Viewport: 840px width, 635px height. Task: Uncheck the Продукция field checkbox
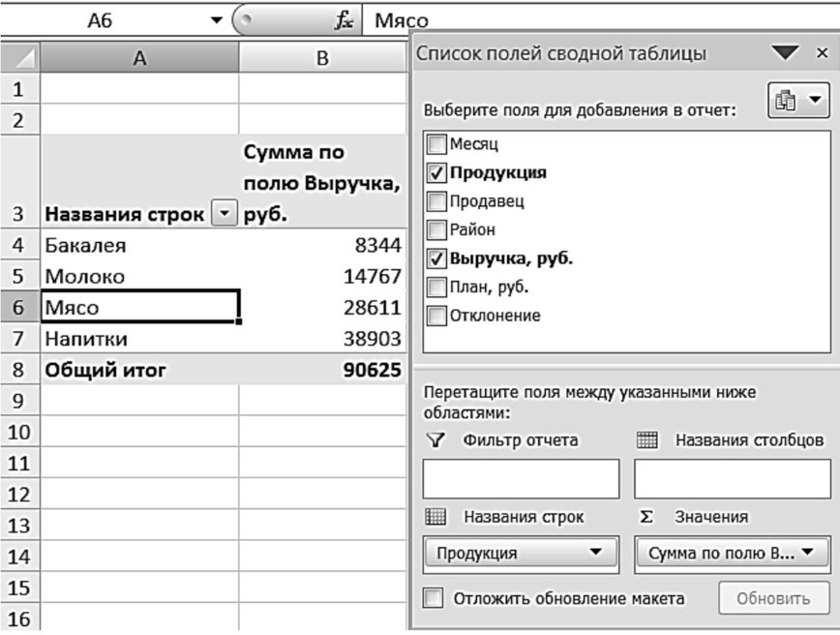pyautogui.click(x=436, y=173)
